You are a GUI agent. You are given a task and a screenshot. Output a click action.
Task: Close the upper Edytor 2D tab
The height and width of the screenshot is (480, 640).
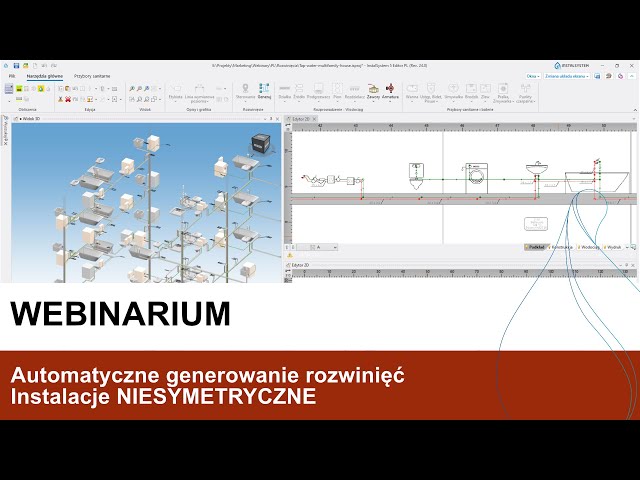tap(314, 119)
